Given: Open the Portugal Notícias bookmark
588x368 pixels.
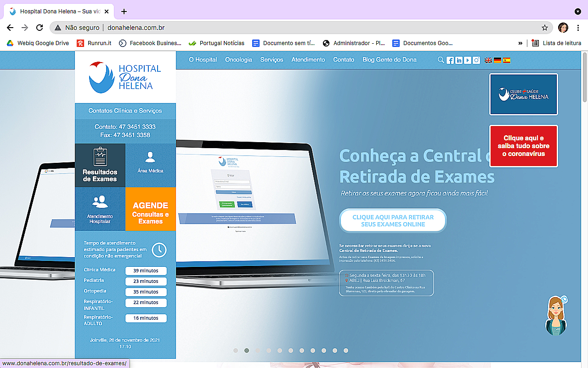Looking at the screenshot, I should coord(216,43).
